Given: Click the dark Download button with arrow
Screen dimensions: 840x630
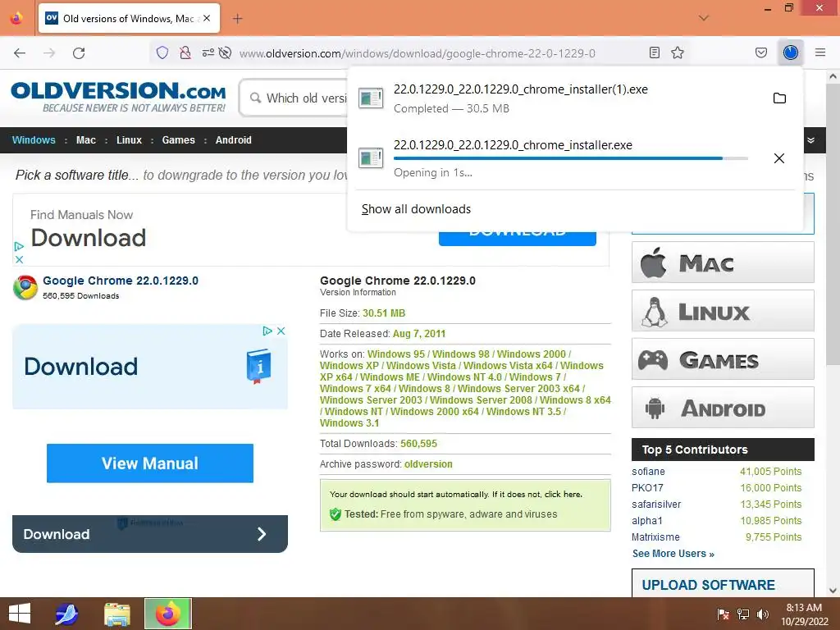Looking at the screenshot, I should point(150,534).
